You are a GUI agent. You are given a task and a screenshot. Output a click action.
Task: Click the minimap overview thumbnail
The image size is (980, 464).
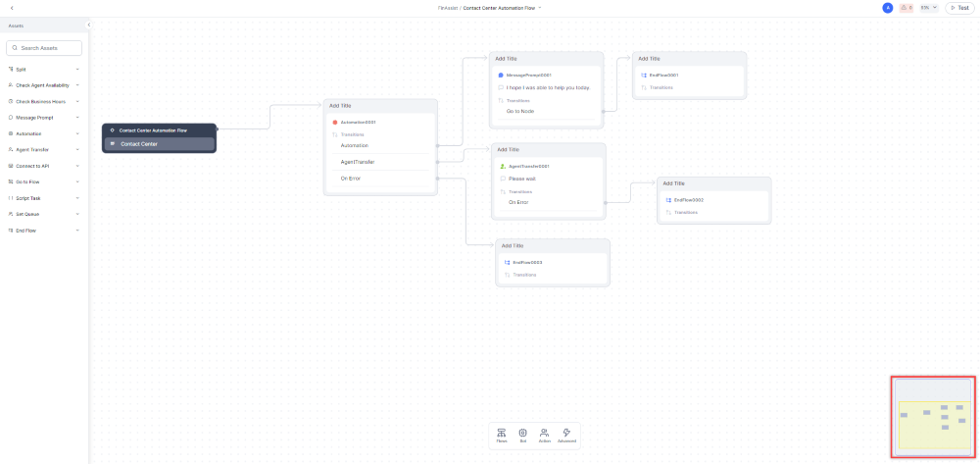coord(932,417)
